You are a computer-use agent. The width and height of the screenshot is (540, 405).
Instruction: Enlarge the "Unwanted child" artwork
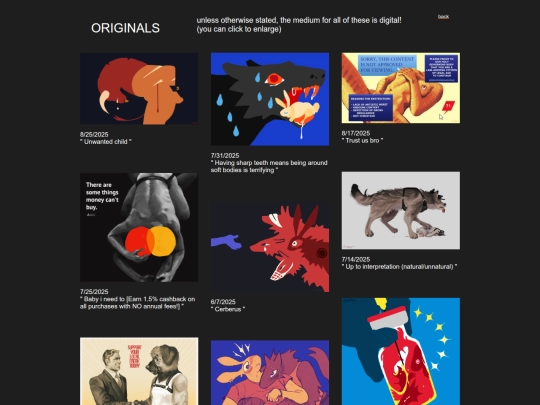point(139,89)
